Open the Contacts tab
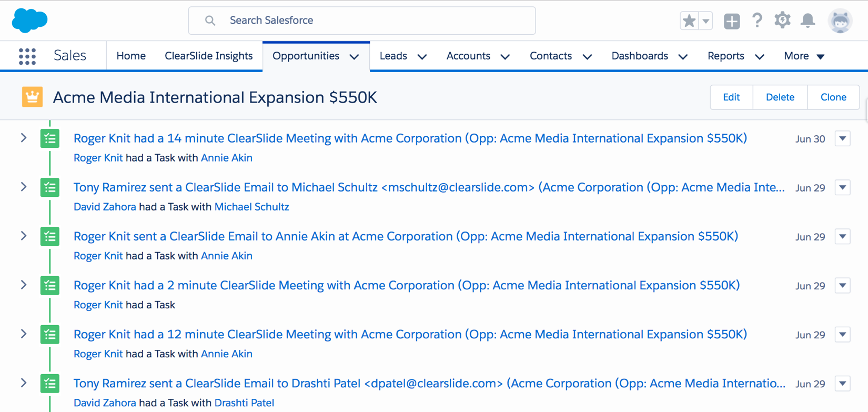868x412 pixels. (551, 56)
